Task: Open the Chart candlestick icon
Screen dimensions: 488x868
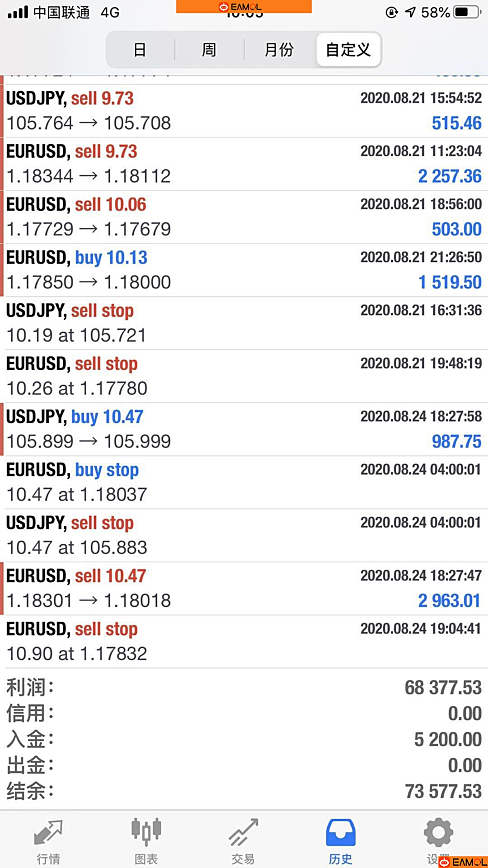Action: [146, 832]
